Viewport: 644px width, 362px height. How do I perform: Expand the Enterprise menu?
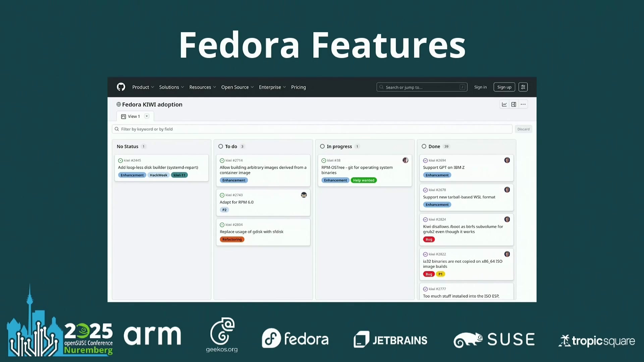click(272, 87)
